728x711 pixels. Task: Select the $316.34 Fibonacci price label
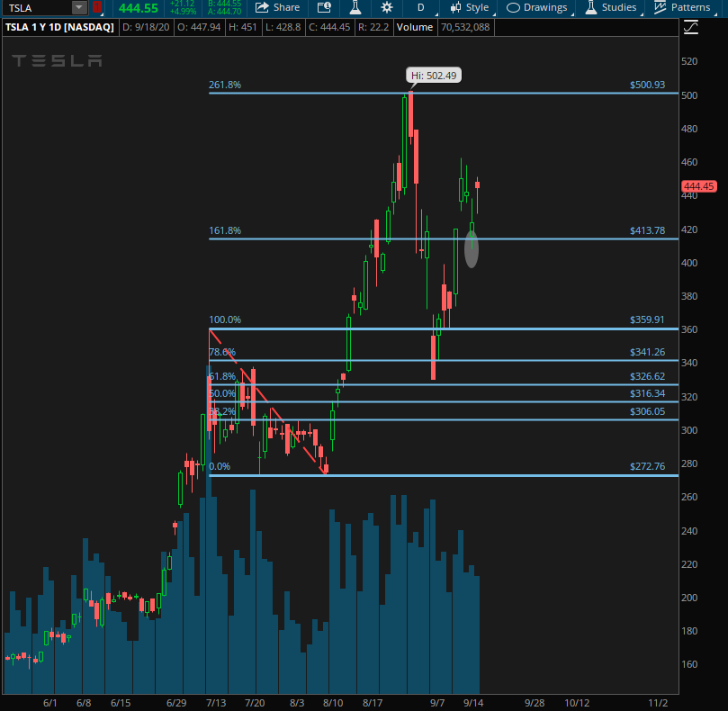point(647,393)
